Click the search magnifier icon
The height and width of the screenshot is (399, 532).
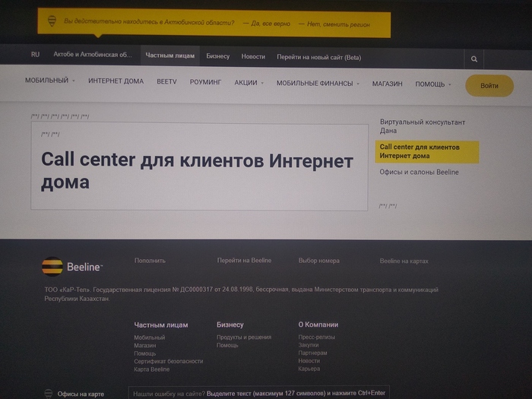coord(474,59)
